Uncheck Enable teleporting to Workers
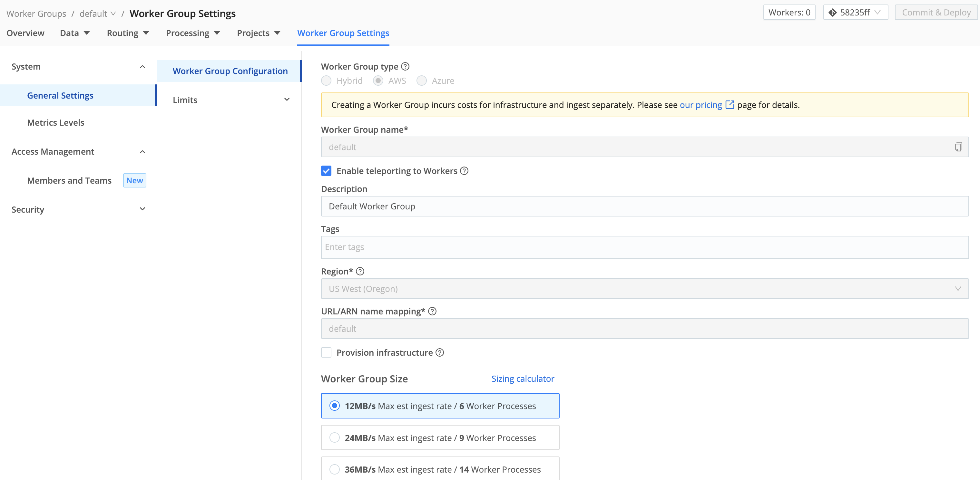The height and width of the screenshot is (480, 980). coord(326,171)
